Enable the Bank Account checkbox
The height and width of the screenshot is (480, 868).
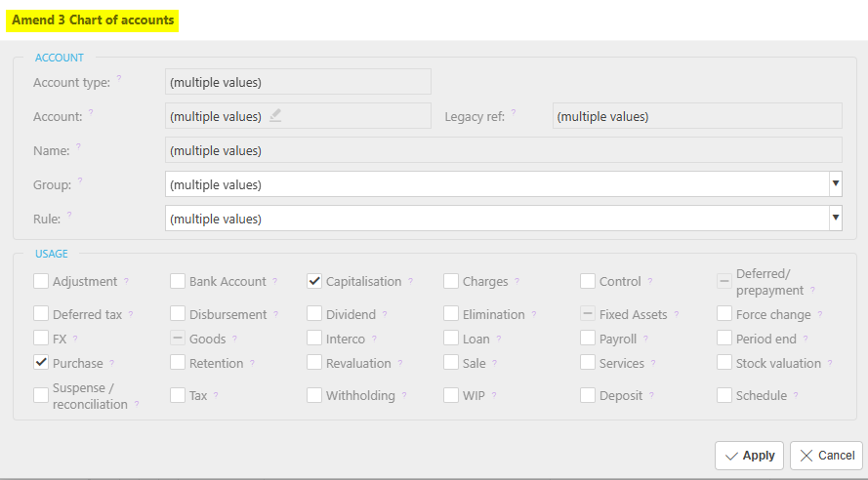click(x=178, y=281)
